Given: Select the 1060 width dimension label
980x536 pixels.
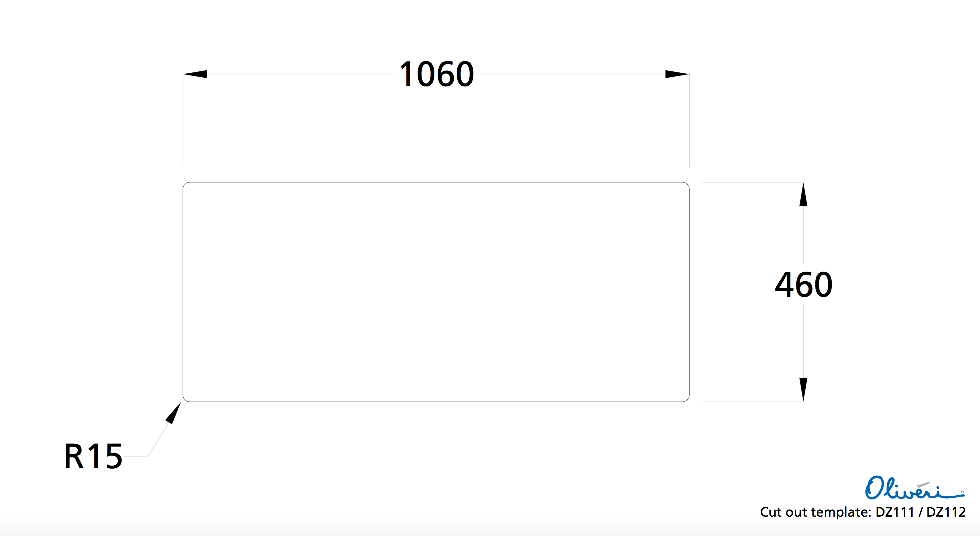Looking at the screenshot, I should 436,74.
